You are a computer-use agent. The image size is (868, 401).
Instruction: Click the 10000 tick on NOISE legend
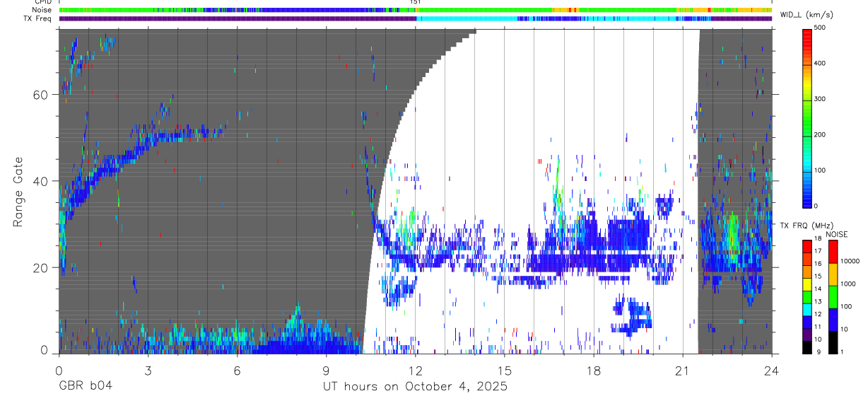click(849, 261)
